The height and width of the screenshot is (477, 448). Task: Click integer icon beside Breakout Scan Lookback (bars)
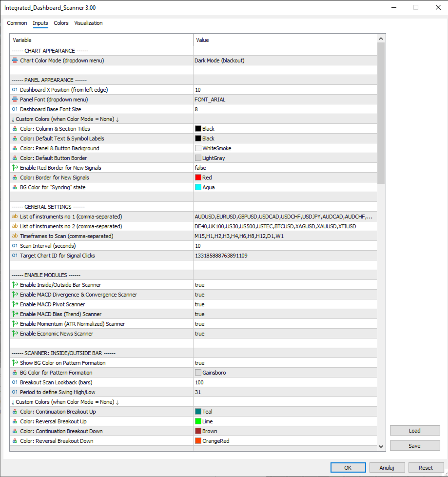tap(15, 382)
